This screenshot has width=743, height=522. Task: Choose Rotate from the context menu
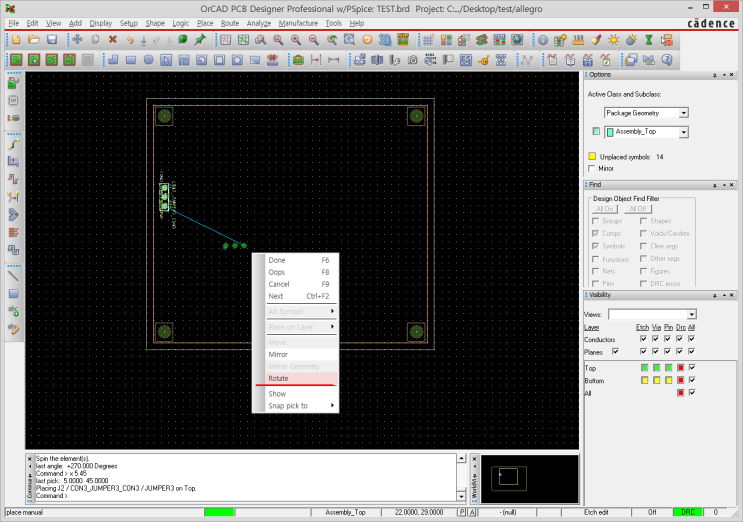278,378
